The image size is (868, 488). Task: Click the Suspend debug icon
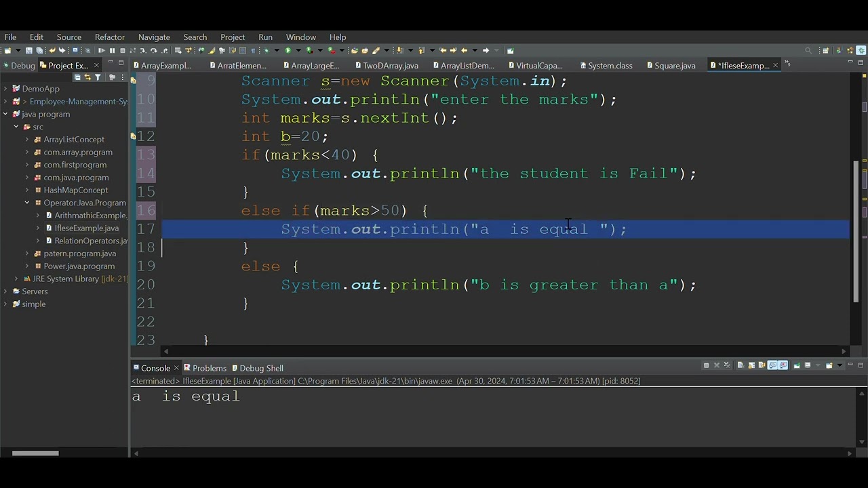click(x=113, y=50)
